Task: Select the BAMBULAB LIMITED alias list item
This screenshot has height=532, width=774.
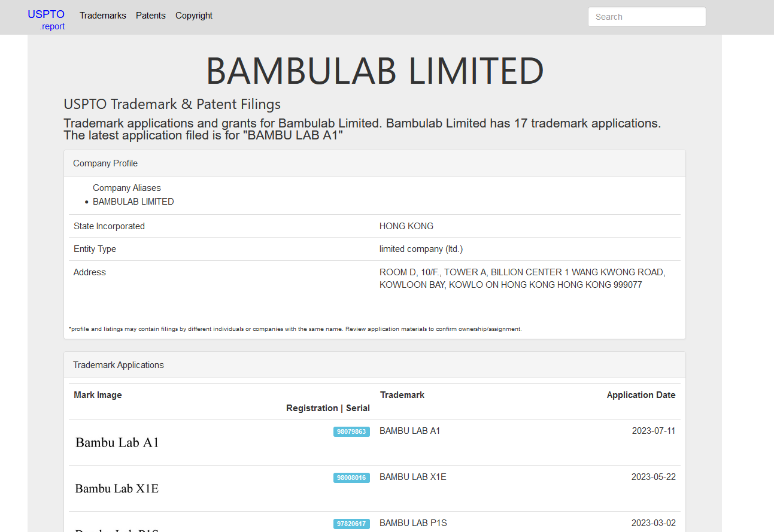Action: pos(133,202)
